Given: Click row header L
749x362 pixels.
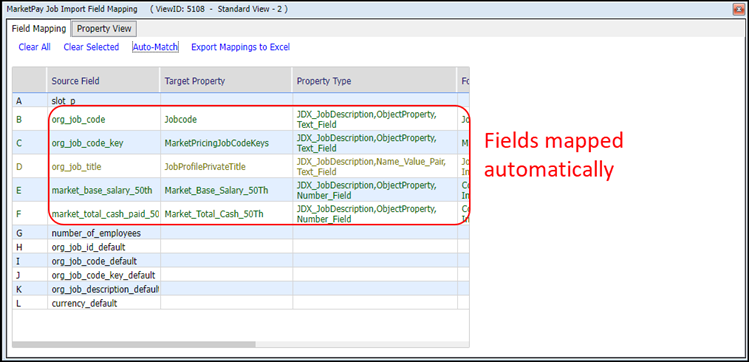Looking at the screenshot, I should 30,303.
